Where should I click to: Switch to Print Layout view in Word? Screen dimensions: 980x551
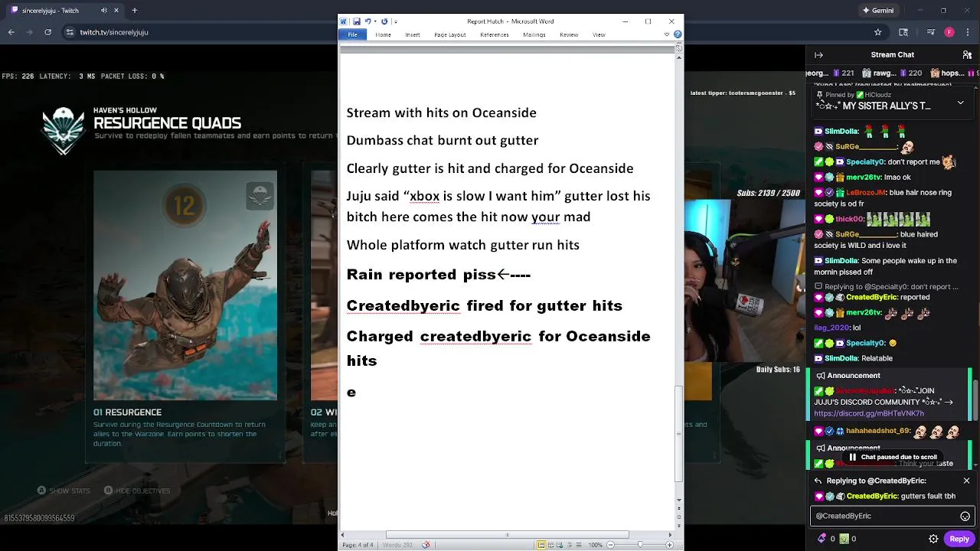541,545
